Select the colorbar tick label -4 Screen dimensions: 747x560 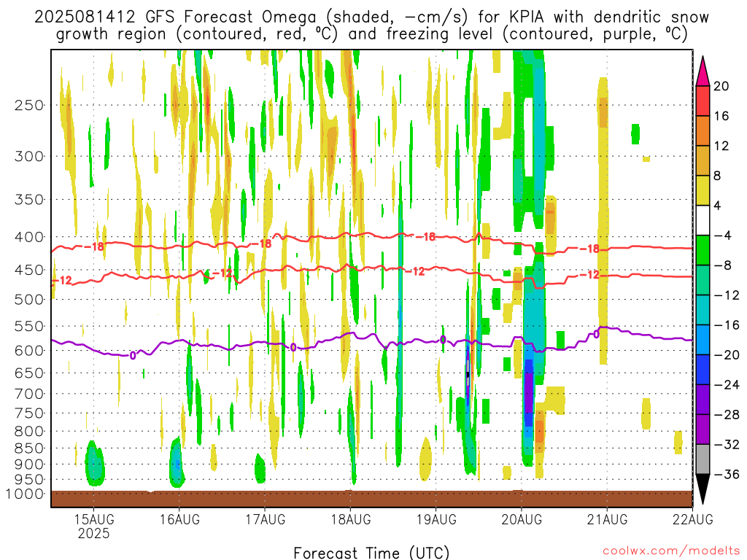pos(723,236)
